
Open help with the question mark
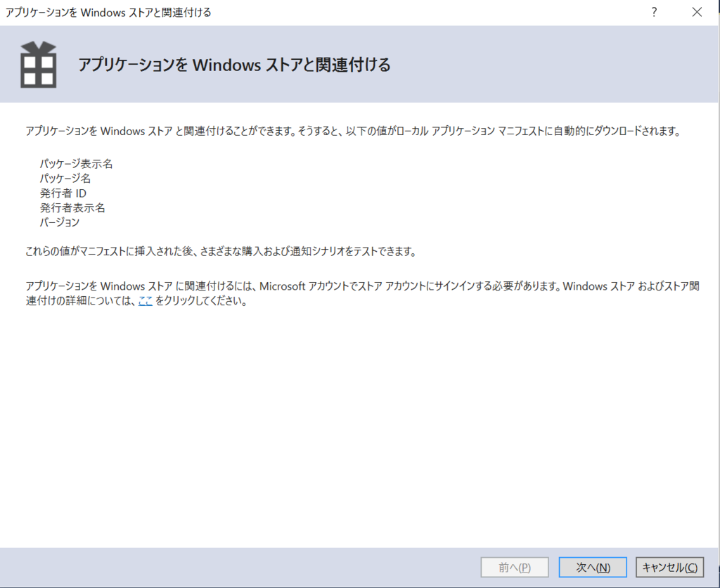(655, 12)
